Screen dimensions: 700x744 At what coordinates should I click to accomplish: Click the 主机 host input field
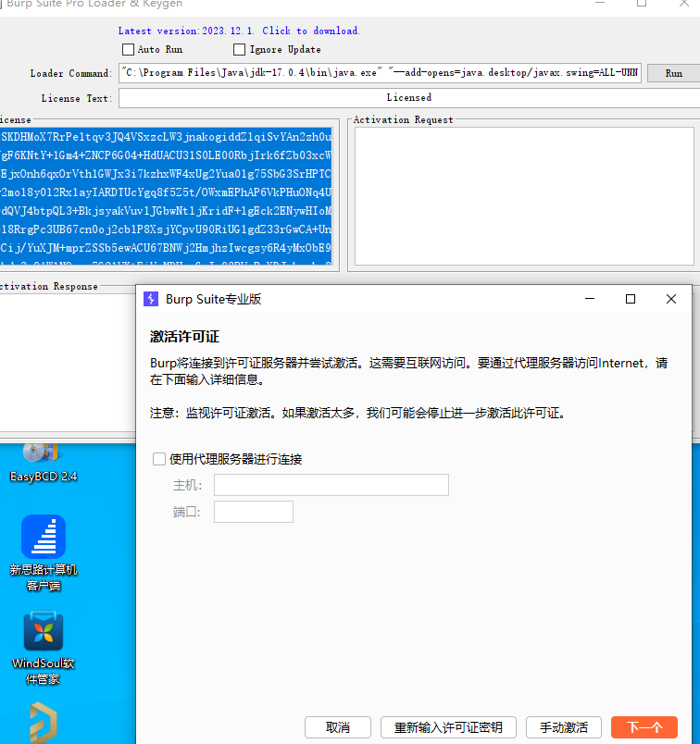coord(331,485)
